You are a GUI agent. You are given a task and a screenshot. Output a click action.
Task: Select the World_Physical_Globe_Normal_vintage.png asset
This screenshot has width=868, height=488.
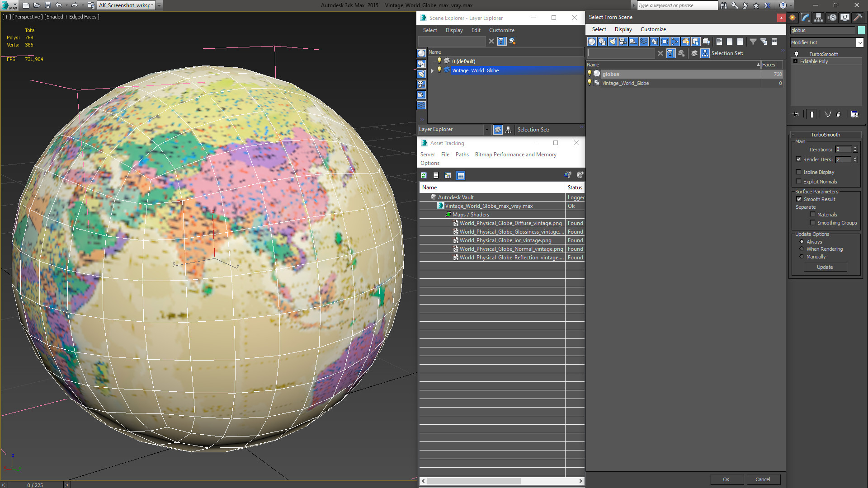coord(511,249)
